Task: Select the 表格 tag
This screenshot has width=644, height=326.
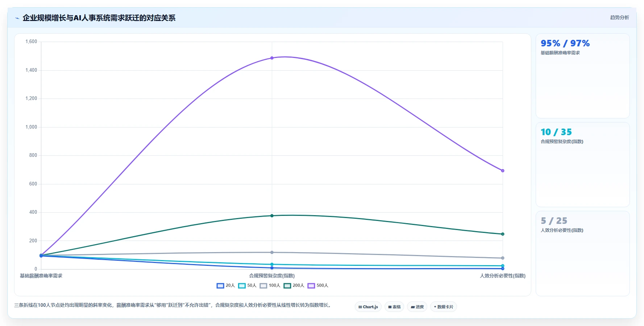Action: point(394,307)
